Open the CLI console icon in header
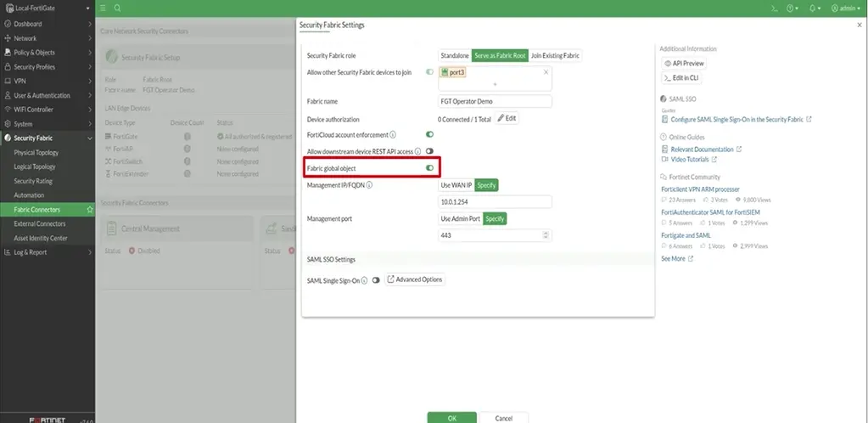This screenshot has height=423, width=868. coord(775,8)
